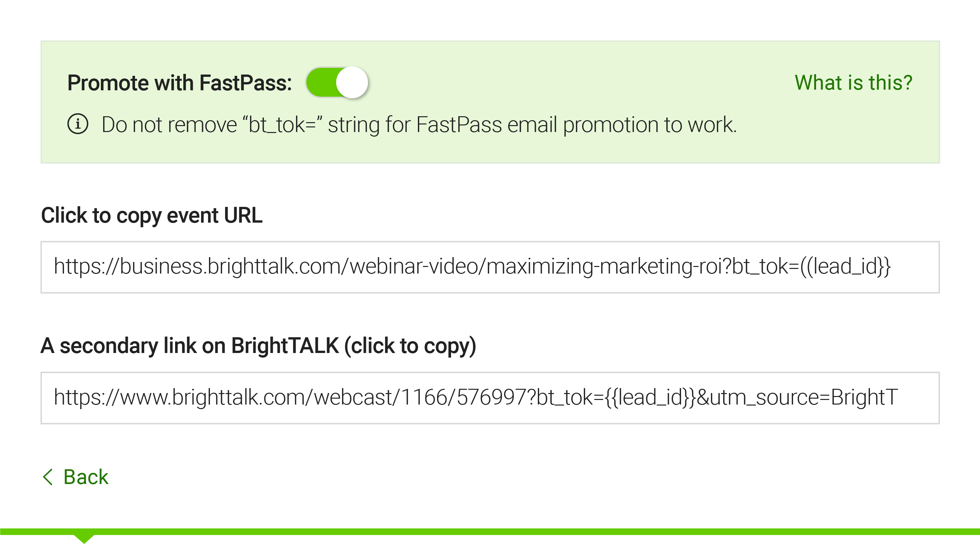
Task: Click the "bt_tok=((lead_id}}" part of event URL
Action: 810,266
